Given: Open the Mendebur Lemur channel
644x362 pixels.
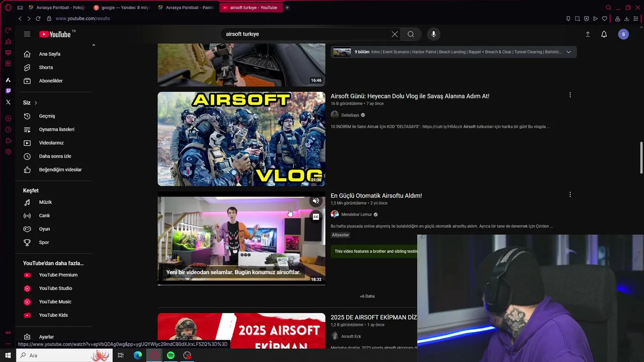Looking at the screenshot, I should (357, 215).
